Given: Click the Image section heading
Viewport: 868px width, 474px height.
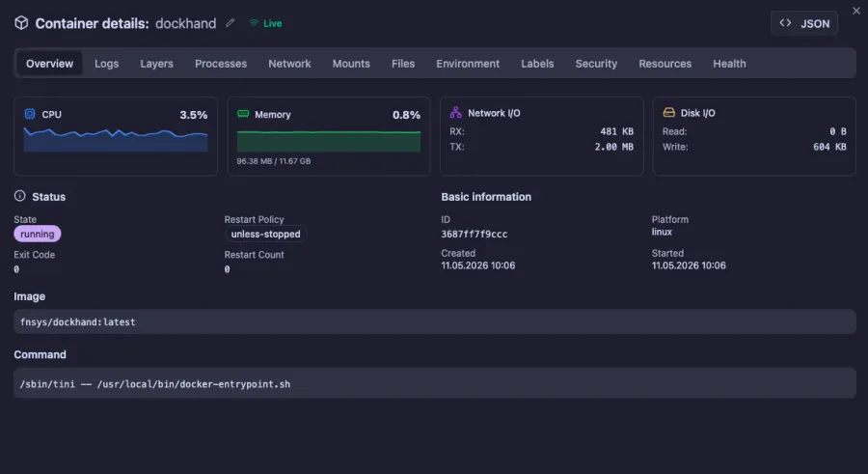Looking at the screenshot, I should click(29, 296).
